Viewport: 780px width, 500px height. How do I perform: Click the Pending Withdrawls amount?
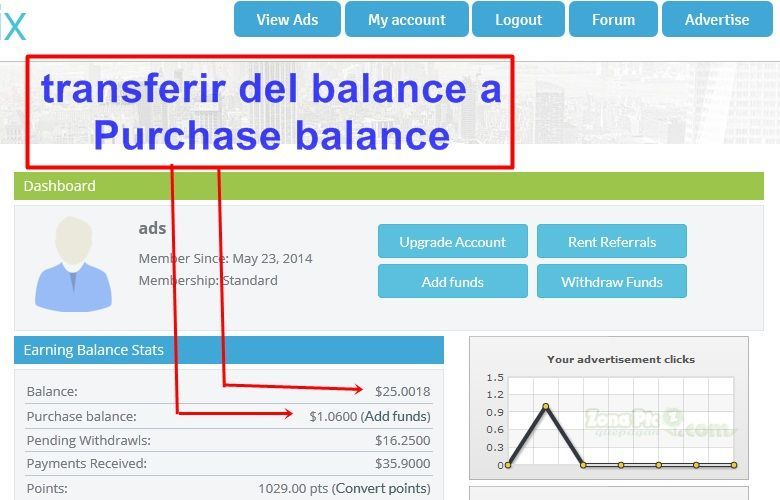click(402, 440)
